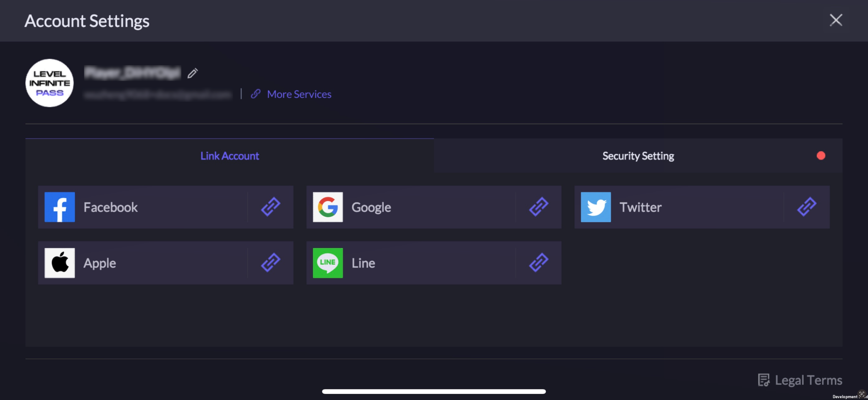Click the Twitter bird logo
Screen dimensions: 868x400
click(596, 207)
